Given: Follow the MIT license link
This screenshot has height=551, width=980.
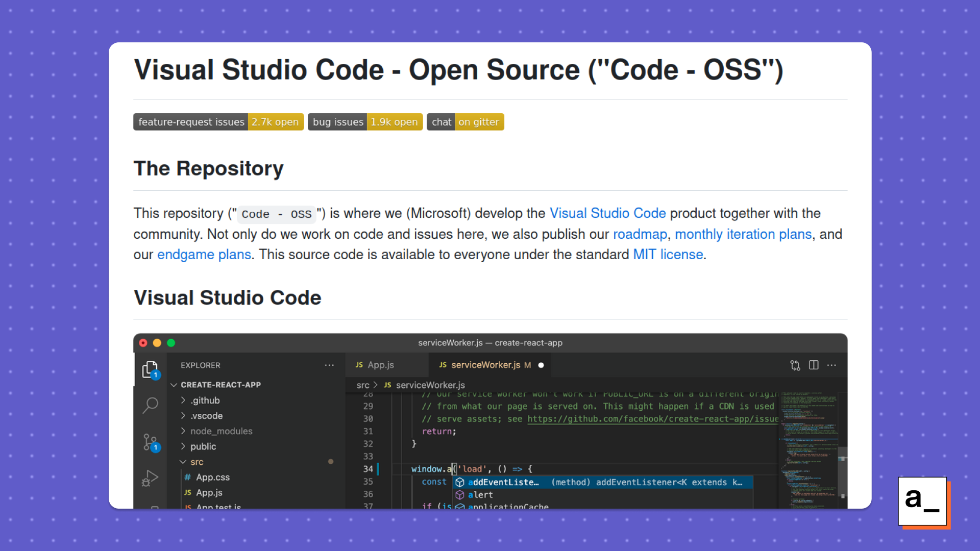Looking at the screenshot, I should click(668, 255).
